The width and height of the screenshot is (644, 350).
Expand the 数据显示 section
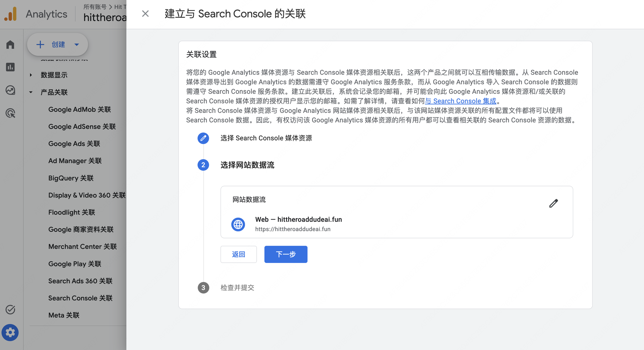[31, 75]
